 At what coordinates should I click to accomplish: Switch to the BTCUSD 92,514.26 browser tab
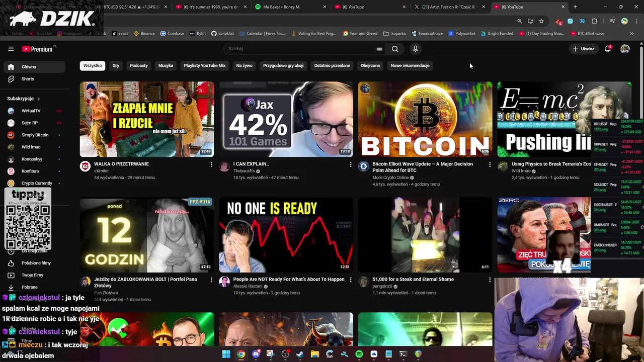(131, 7)
